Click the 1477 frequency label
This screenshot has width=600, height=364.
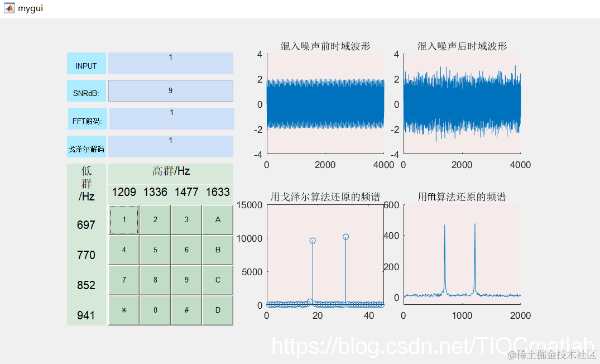pos(186,191)
